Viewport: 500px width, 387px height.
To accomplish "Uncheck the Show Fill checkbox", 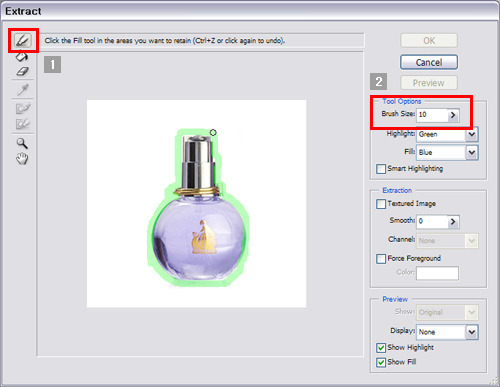I will pyautogui.click(x=381, y=362).
